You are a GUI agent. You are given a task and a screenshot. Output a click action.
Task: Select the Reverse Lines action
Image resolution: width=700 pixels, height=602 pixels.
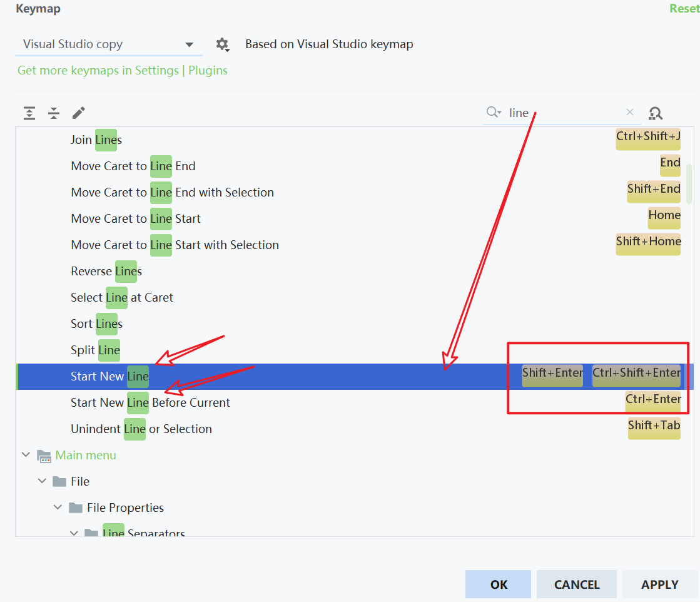106,272
